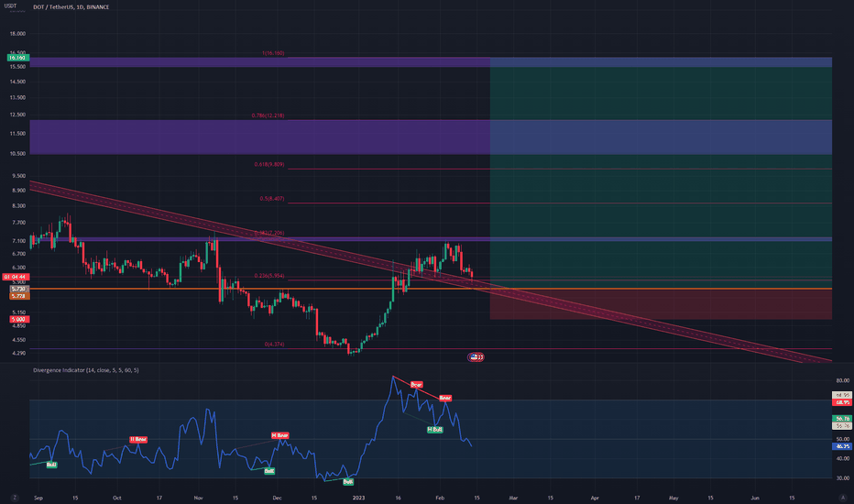Click the Fibonacci 0(4.374) level label
854x504 pixels.
(274, 345)
